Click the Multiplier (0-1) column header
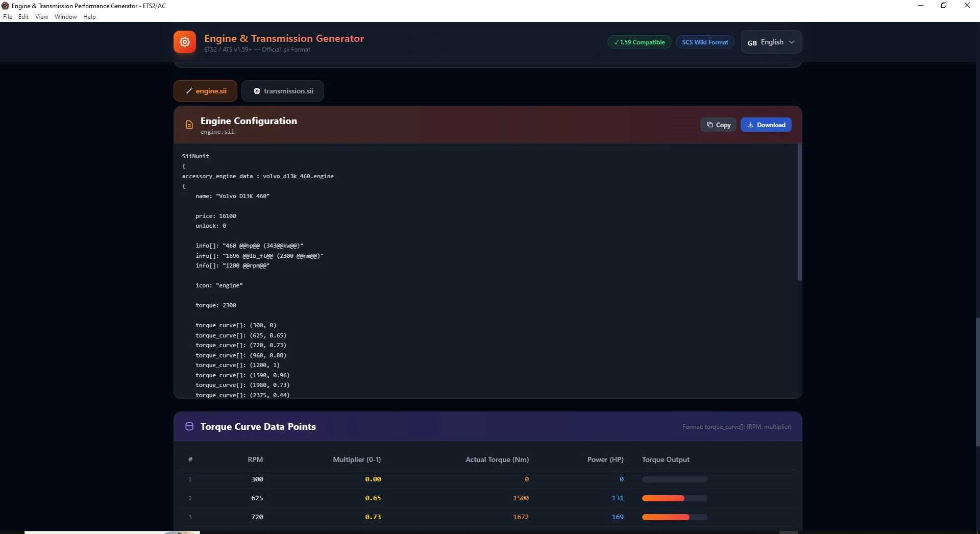 [357, 459]
